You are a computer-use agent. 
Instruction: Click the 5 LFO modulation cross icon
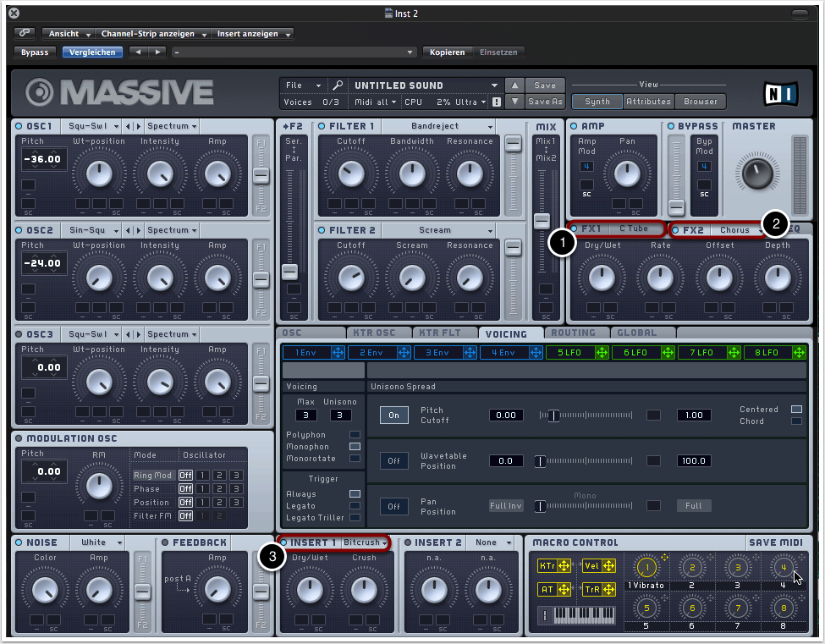[602, 352]
